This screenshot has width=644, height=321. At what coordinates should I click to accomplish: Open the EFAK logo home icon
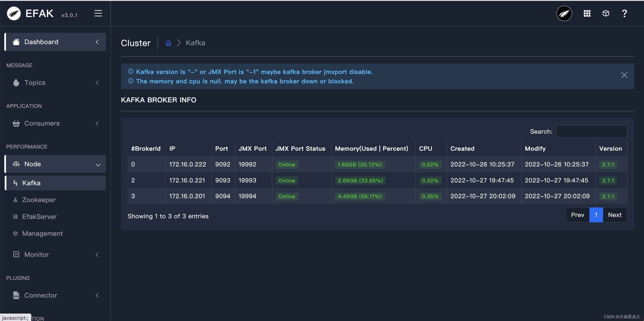tap(14, 13)
